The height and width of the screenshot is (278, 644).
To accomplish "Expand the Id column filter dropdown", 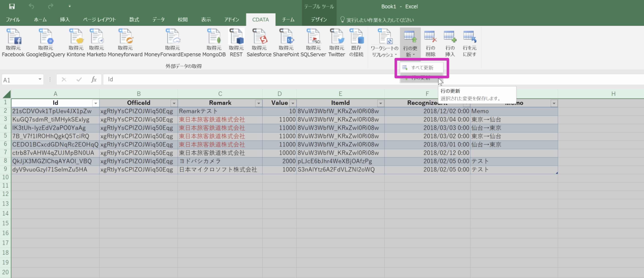I will pyautogui.click(x=95, y=103).
